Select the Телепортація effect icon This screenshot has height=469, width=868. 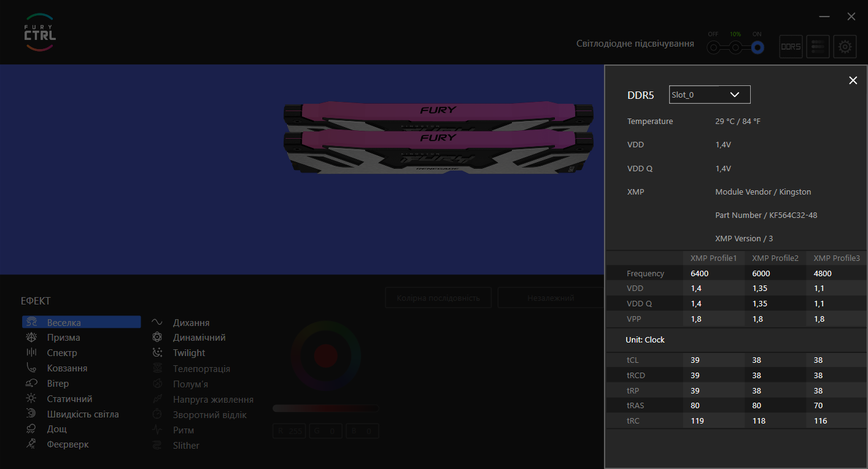pyautogui.click(x=157, y=369)
